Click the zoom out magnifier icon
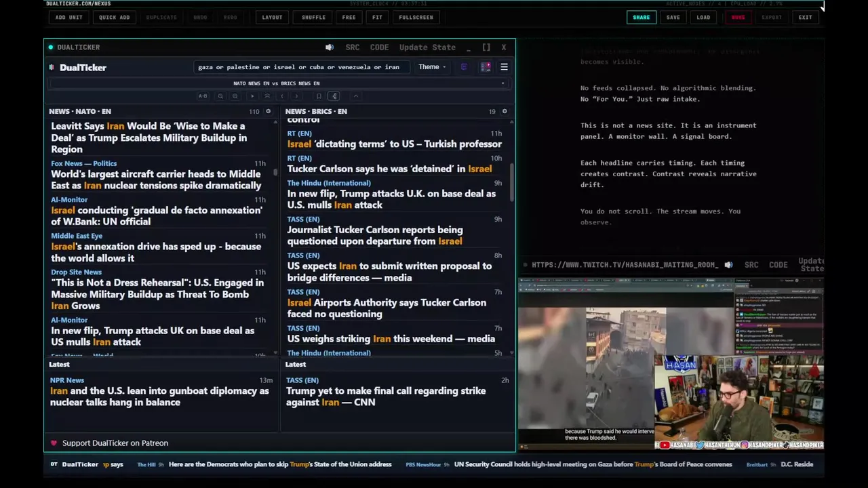This screenshot has height=488, width=868. pos(220,96)
